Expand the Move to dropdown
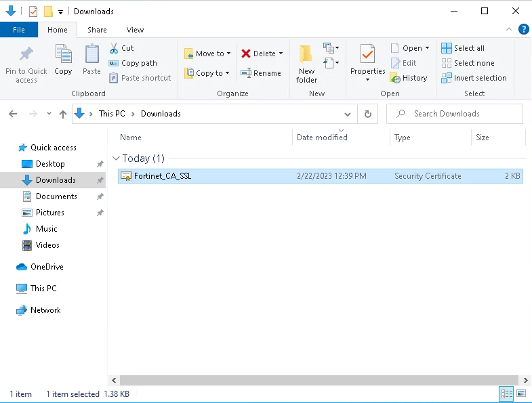Viewport: 532px width, 403px height. (x=228, y=54)
